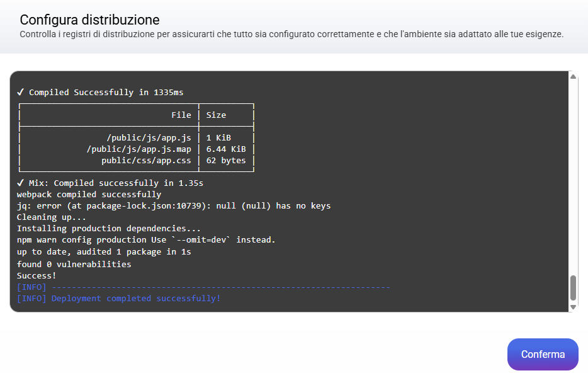Click the checkmark before 'Compiled Successfully'
The width and height of the screenshot is (588, 373).
[x=21, y=92]
